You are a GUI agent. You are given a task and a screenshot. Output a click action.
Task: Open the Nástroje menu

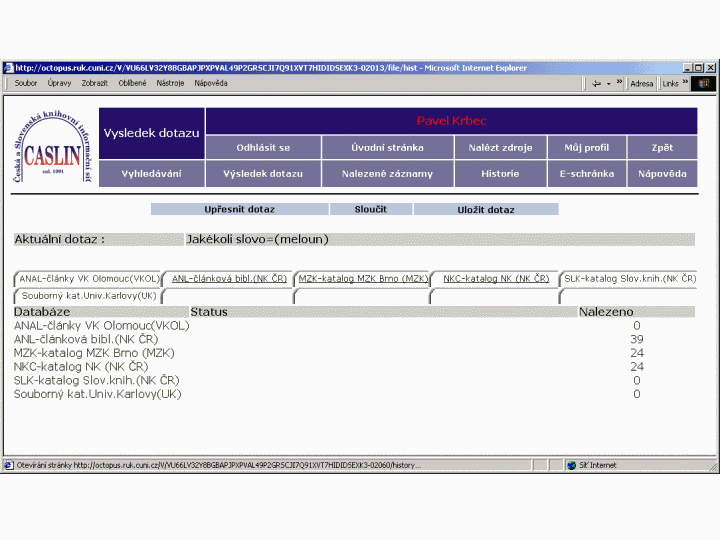170,83
